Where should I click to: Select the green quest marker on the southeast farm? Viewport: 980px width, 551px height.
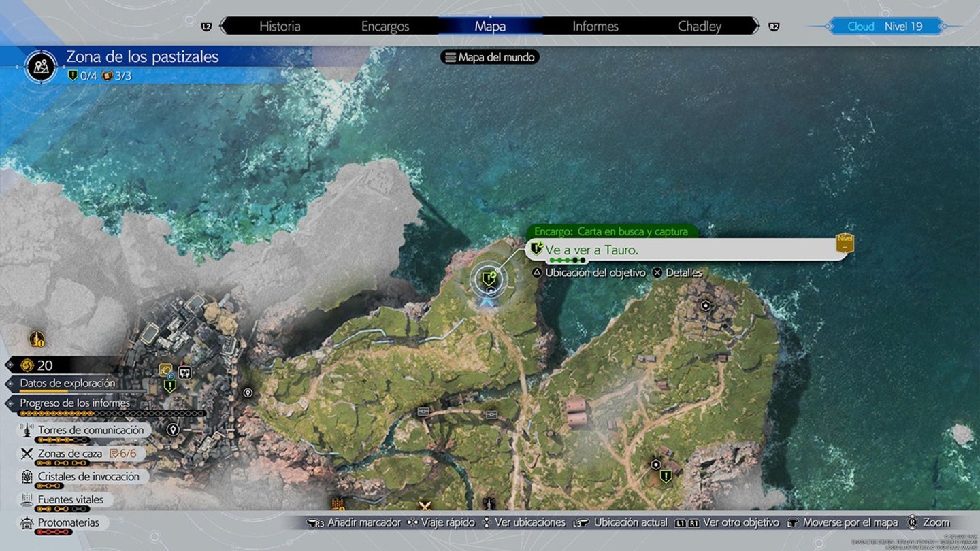666,476
